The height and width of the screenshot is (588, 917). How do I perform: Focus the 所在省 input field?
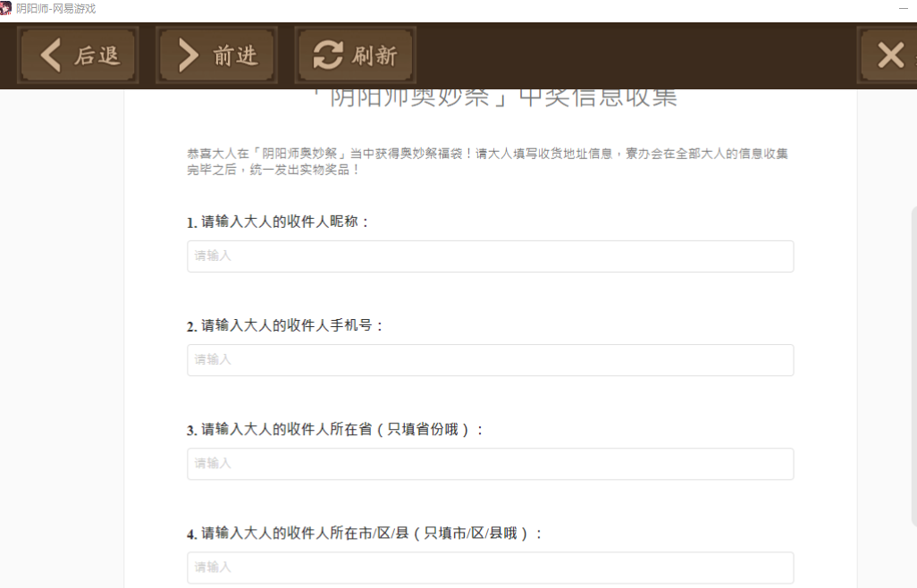[490, 464]
